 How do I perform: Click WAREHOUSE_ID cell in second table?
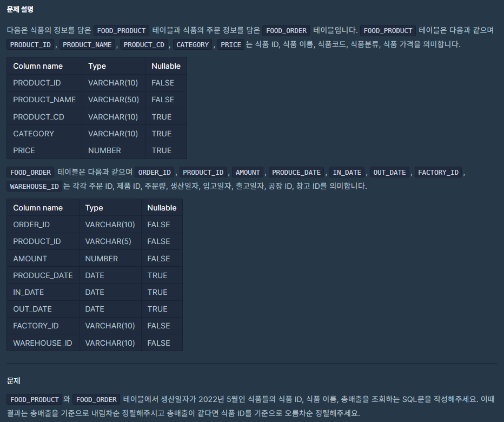pyautogui.click(x=42, y=343)
